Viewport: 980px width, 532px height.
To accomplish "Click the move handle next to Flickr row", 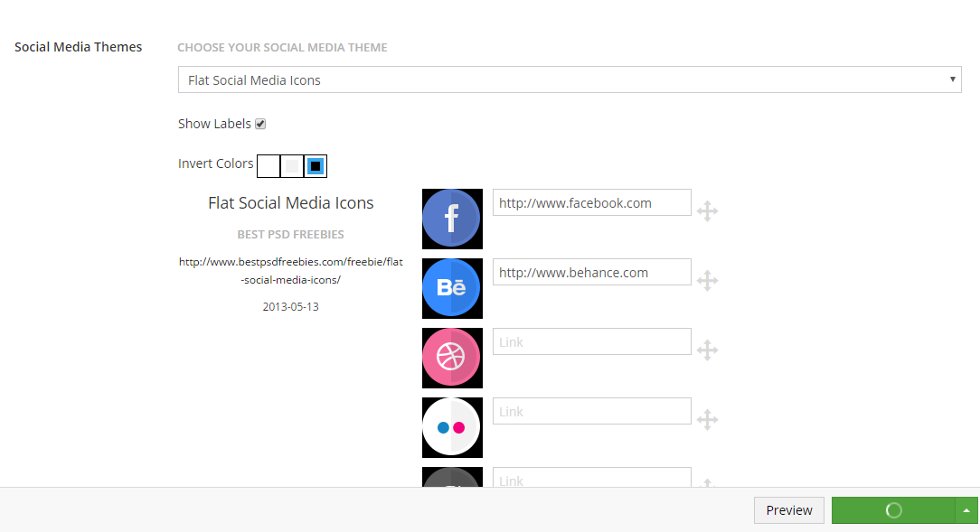I will (x=707, y=420).
